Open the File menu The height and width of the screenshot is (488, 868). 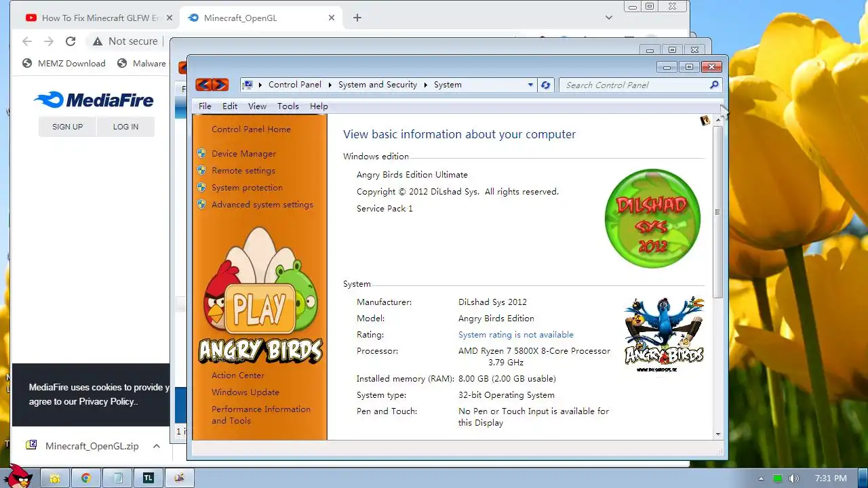(205, 106)
